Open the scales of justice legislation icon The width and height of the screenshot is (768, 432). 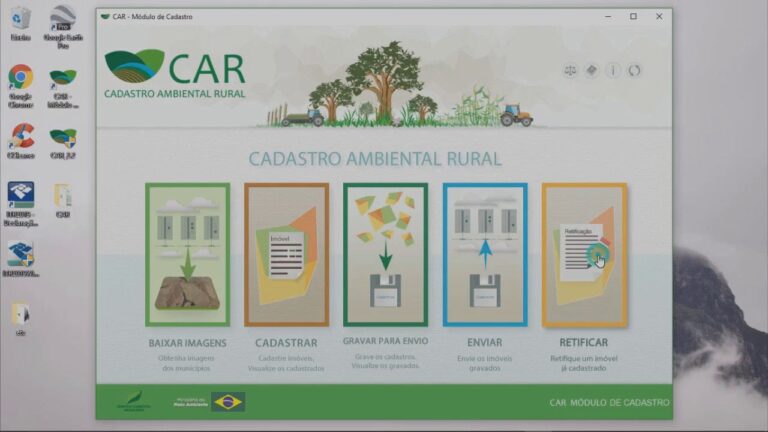pyautogui.click(x=570, y=71)
